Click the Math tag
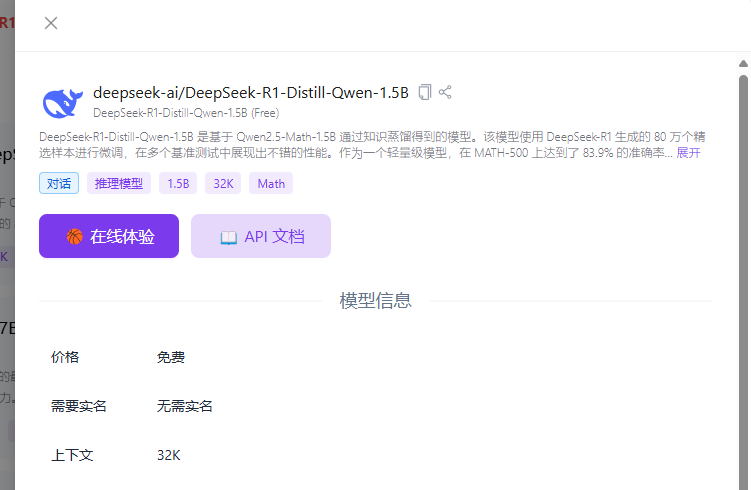The image size is (751, 490). tap(271, 183)
